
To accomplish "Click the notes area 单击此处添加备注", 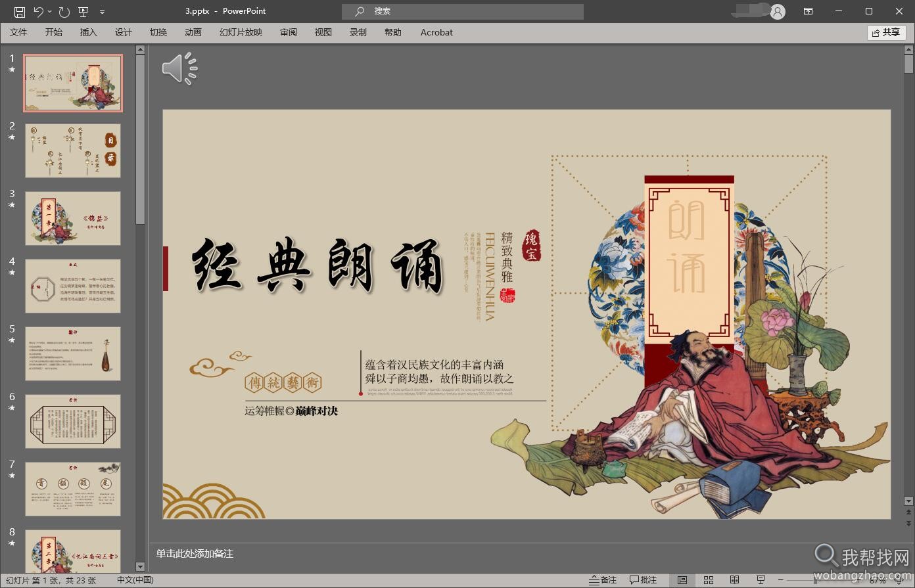I will (195, 554).
